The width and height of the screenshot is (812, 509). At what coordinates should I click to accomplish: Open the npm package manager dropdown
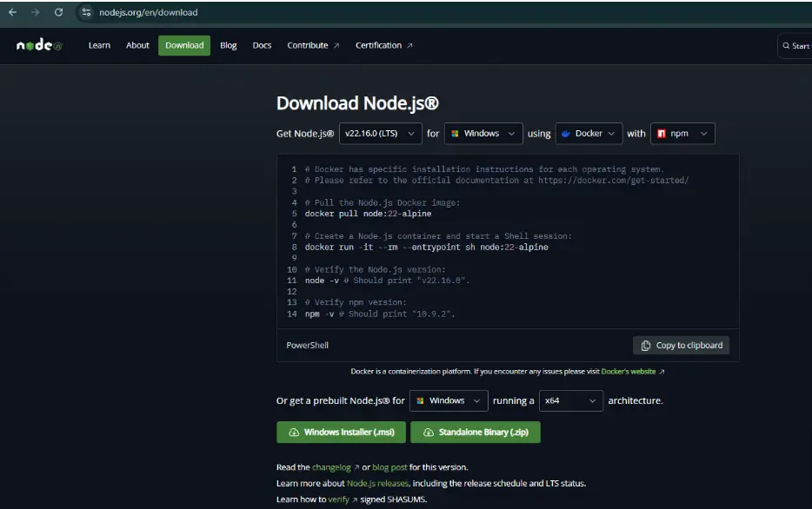tap(682, 134)
